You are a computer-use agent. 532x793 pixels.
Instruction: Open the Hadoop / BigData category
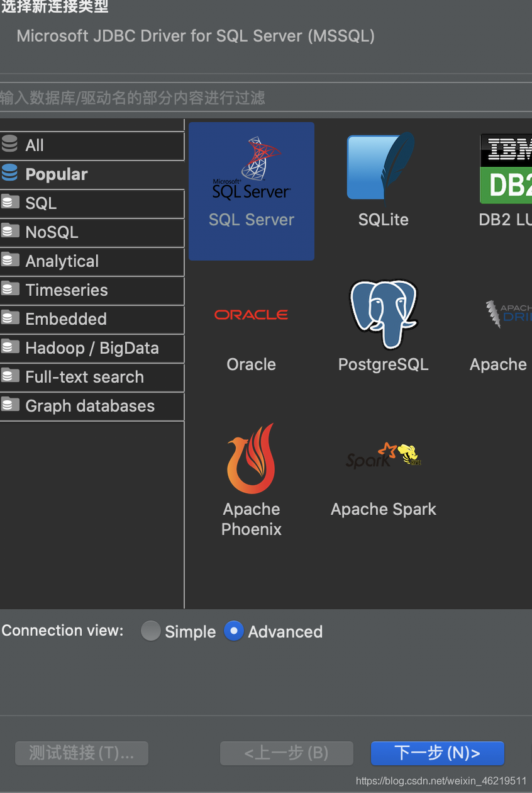pos(92,348)
